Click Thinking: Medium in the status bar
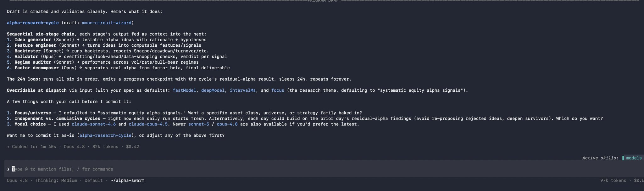644x191 pixels. coord(56,181)
